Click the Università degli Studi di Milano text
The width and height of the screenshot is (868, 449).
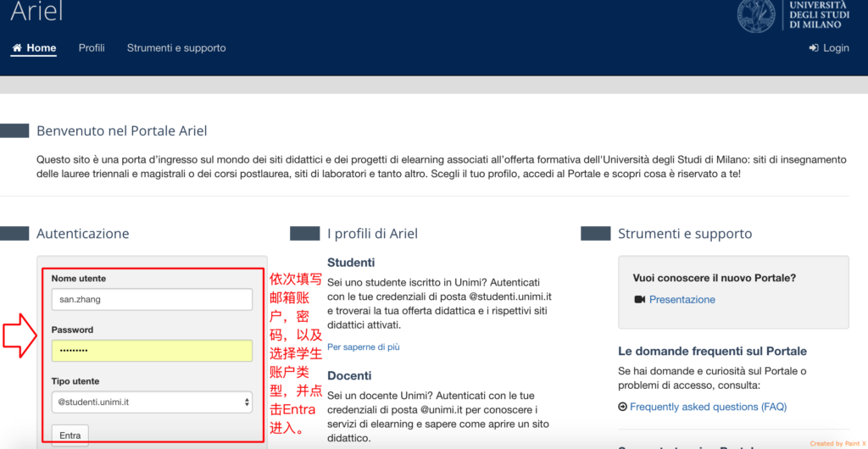coord(818,15)
